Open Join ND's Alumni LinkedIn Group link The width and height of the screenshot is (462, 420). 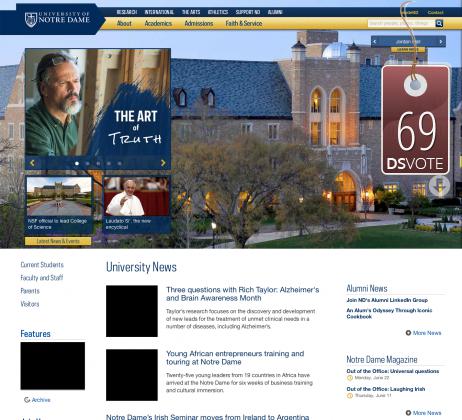click(x=387, y=300)
